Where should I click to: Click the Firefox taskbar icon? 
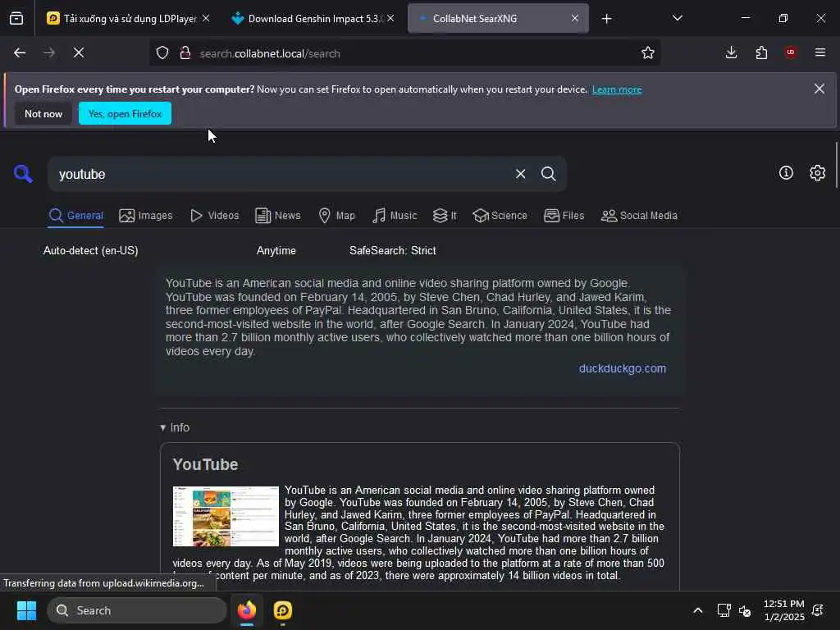pyautogui.click(x=246, y=610)
